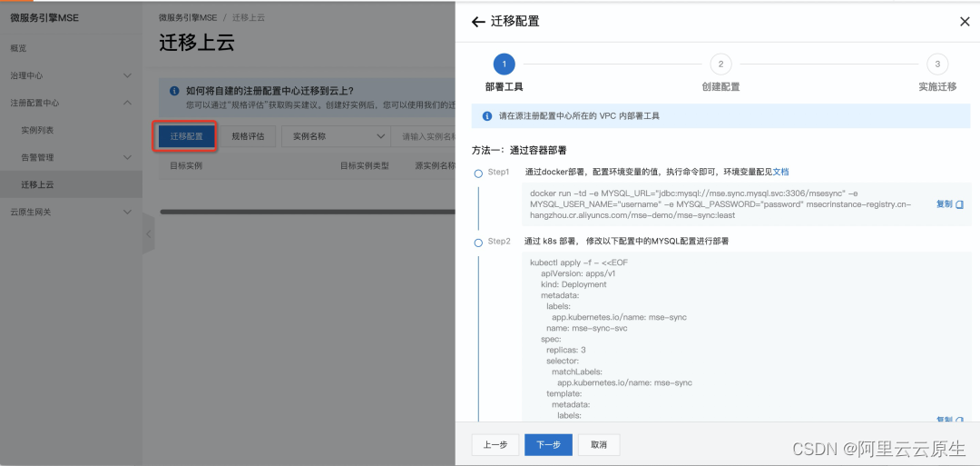The image size is (980, 466).
Task: Expand the 治理中心 menu chevron
Action: pyautogui.click(x=128, y=75)
